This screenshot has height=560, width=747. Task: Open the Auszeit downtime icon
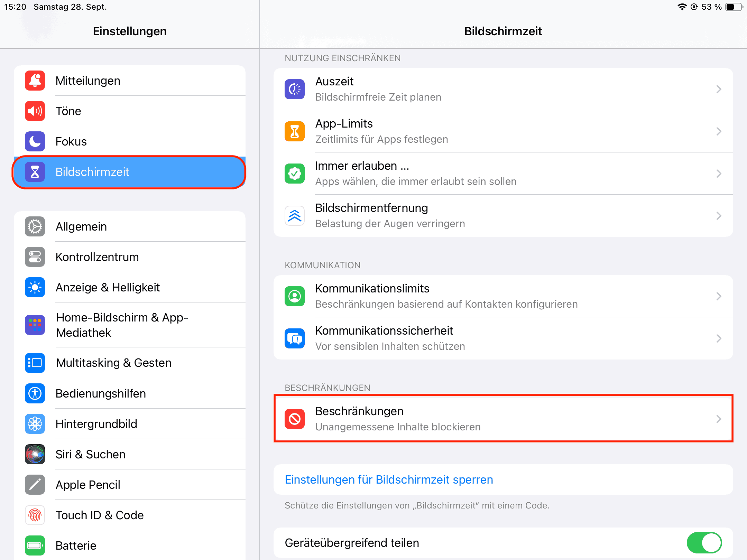pos(295,89)
